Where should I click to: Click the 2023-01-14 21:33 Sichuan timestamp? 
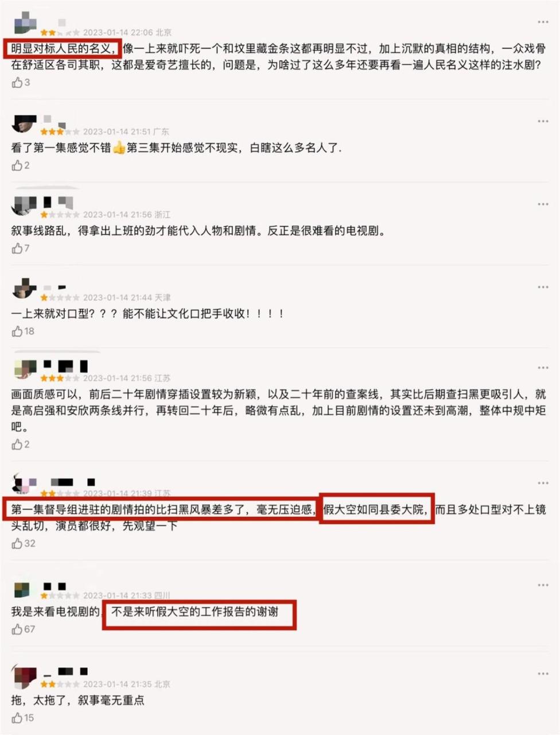(118, 595)
